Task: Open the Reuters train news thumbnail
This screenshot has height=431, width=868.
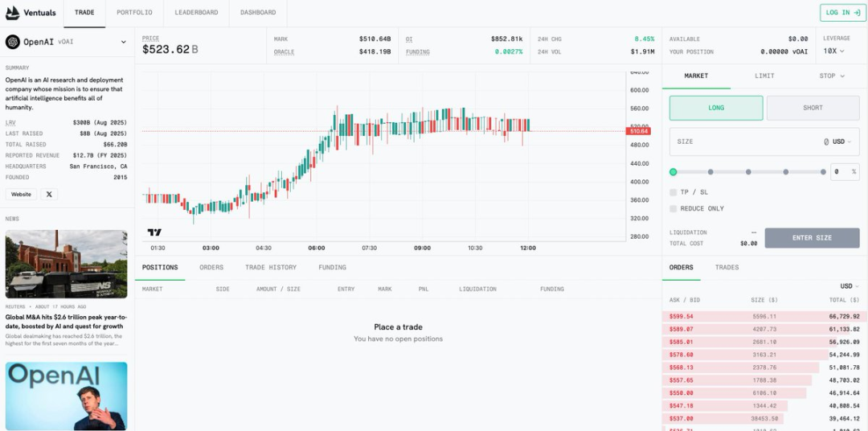Action: point(66,265)
